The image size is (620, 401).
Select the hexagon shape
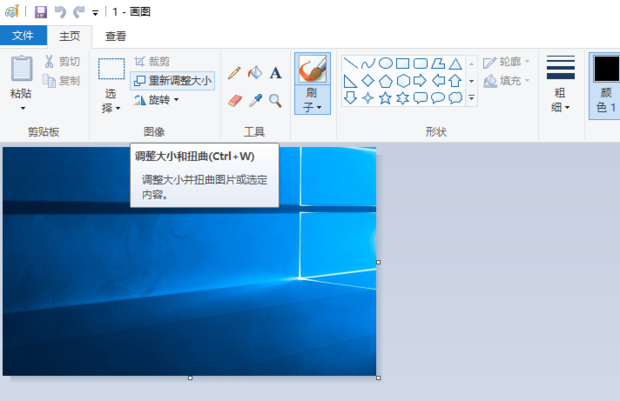(403, 81)
